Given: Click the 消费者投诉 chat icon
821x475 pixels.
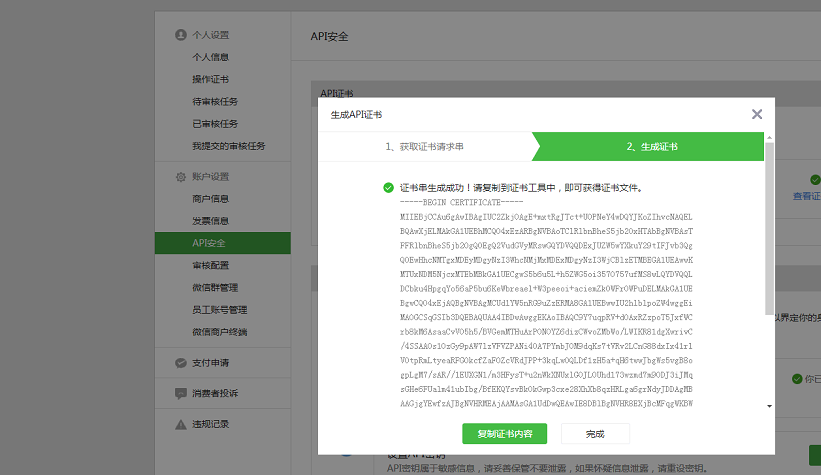Looking at the screenshot, I should [x=180, y=393].
